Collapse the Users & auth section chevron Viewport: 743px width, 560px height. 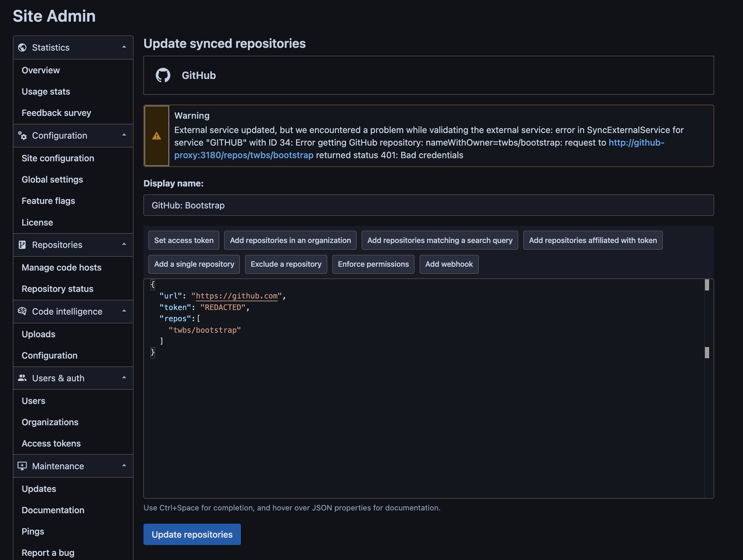(x=124, y=377)
